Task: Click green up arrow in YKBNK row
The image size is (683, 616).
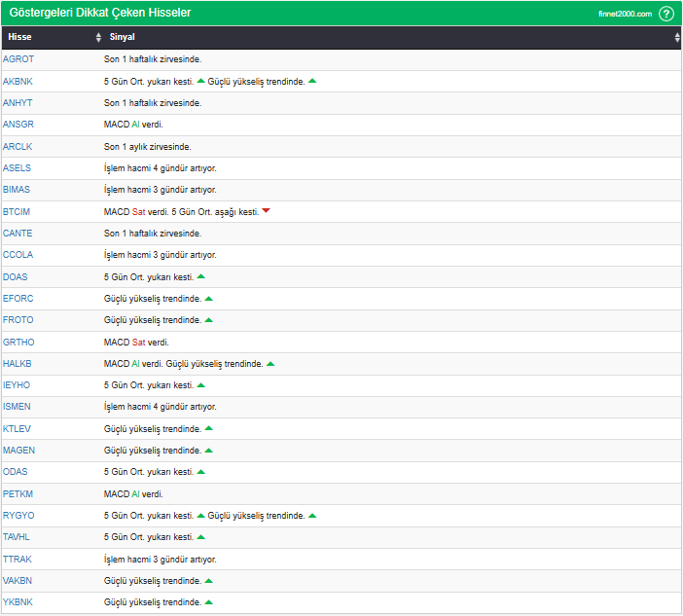Action: [x=208, y=602]
